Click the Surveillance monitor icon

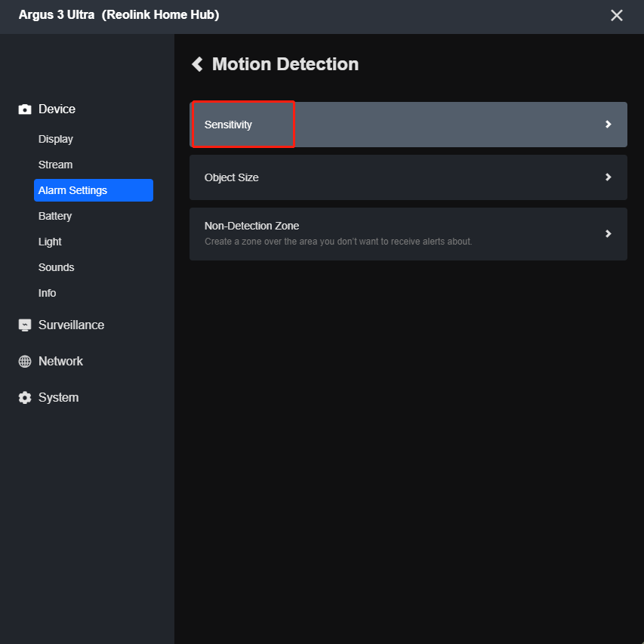pyautogui.click(x=25, y=325)
